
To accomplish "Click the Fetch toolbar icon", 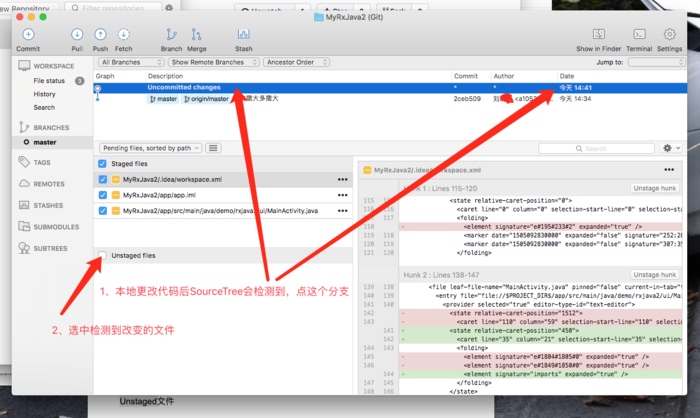I will tap(123, 34).
